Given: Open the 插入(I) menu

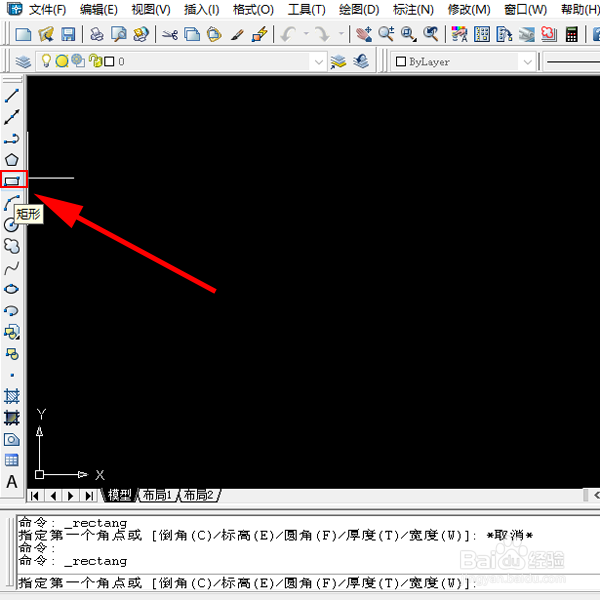Looking at the screenshot, I should tap(202, 10).
